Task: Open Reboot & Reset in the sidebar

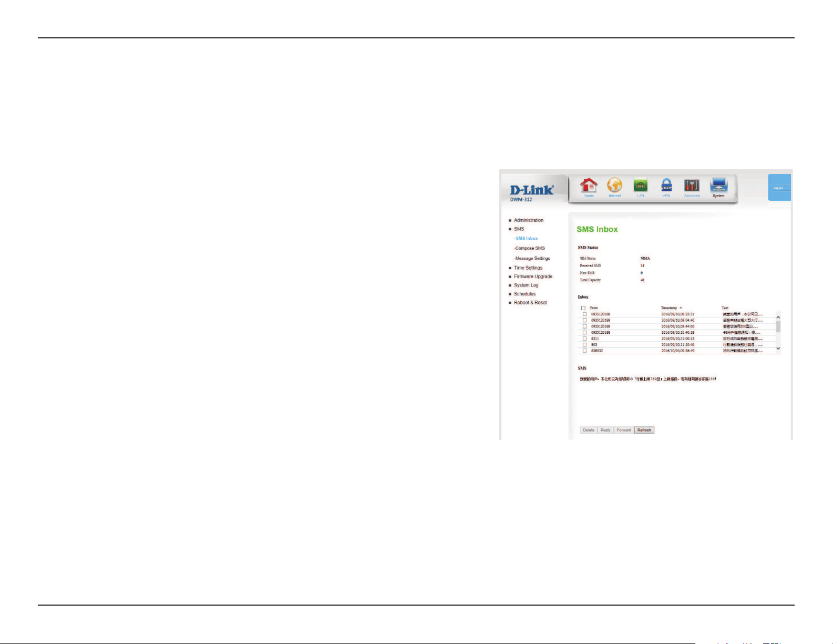Action: (530, 303)
